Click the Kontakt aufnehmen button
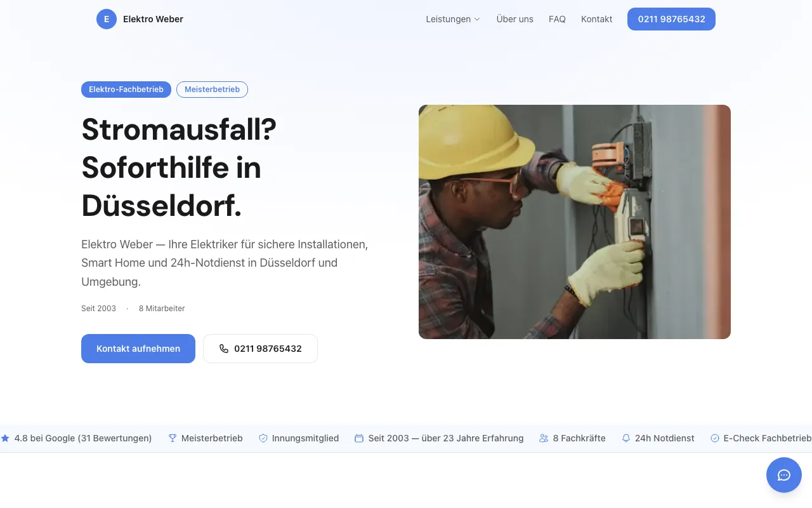Image resolution: width=812 pixels, height=508 pixels. [138, 348]
